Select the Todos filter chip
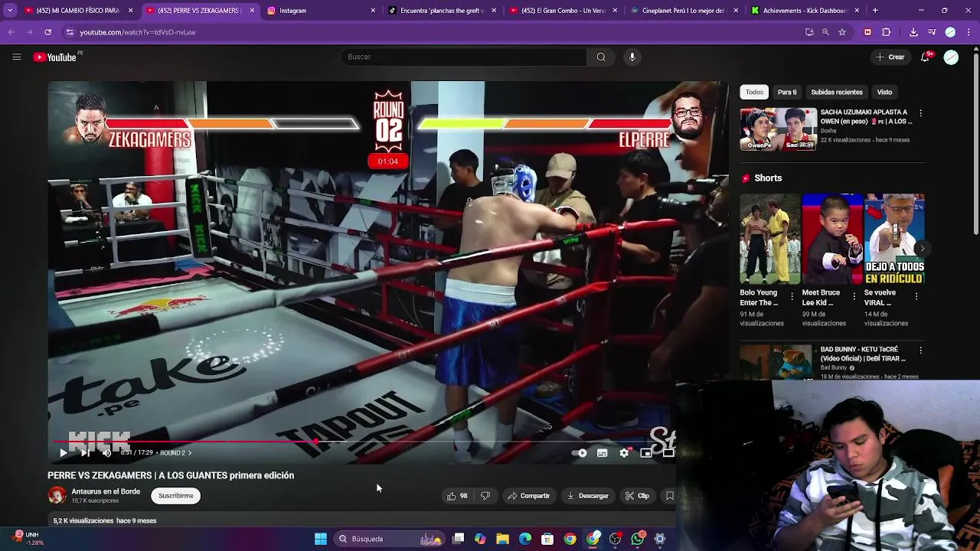Viewport: 980px width, 551px height. pos(754,92)
